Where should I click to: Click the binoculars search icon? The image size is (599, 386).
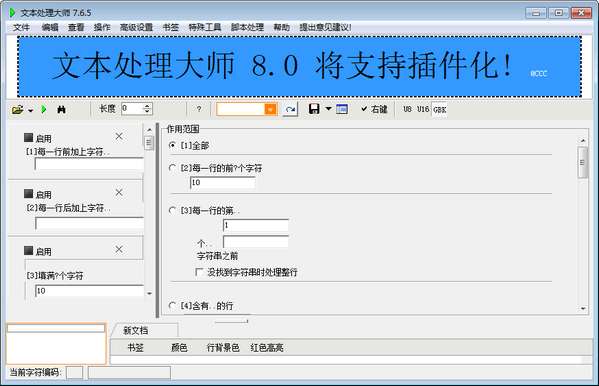coord(61,110)
